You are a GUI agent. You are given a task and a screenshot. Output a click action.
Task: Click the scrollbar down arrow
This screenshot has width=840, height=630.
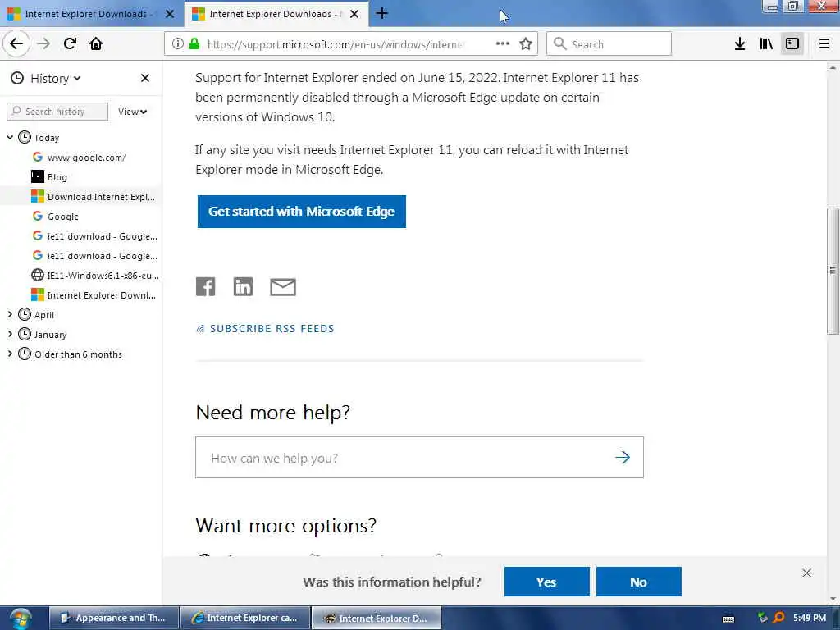[833, 600]
